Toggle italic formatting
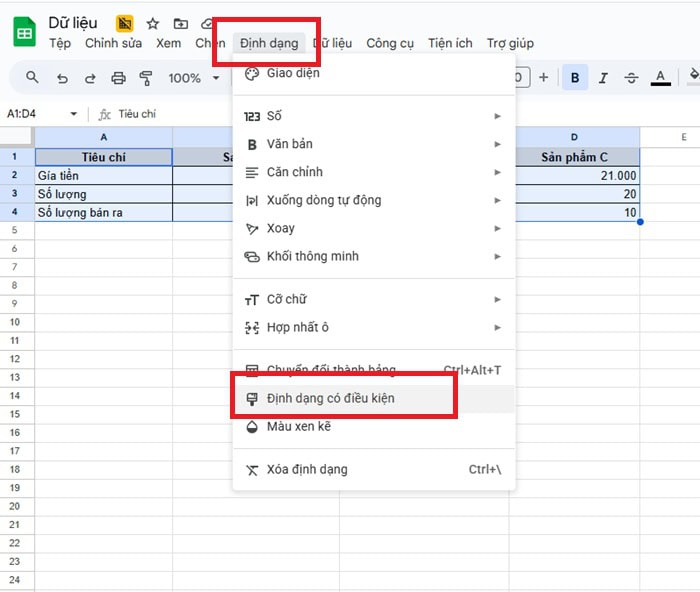The height and width of the screenshot is (592, 700). (603, 78)
